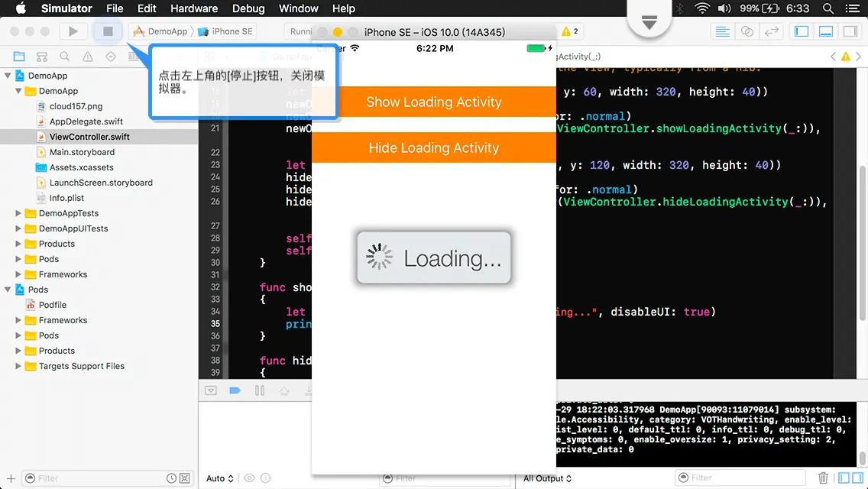Open the Window menu

pos(298,8)
